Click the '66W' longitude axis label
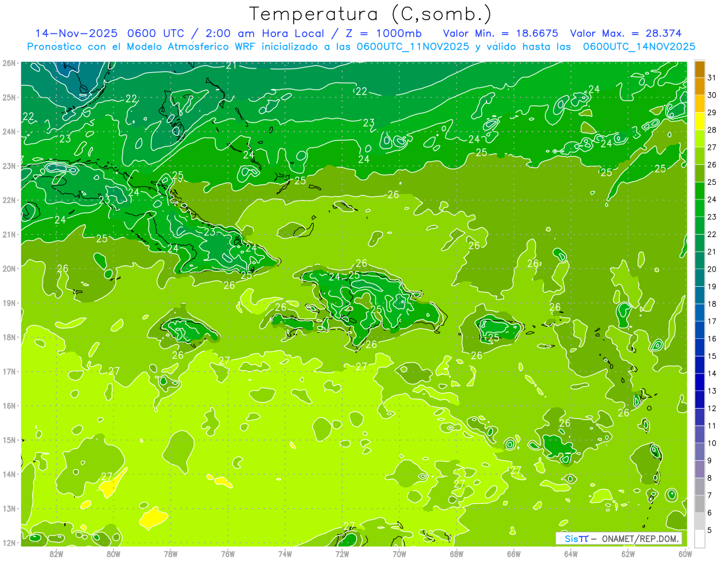The height and width of the screenshot is (562, 728). point(513,554)
